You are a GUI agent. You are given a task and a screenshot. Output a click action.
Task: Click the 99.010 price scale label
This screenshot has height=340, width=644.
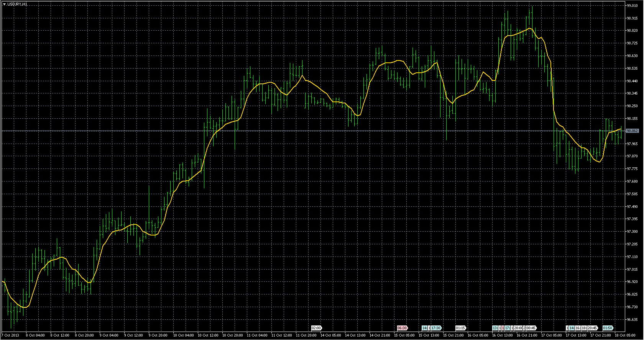pos(632,6)
